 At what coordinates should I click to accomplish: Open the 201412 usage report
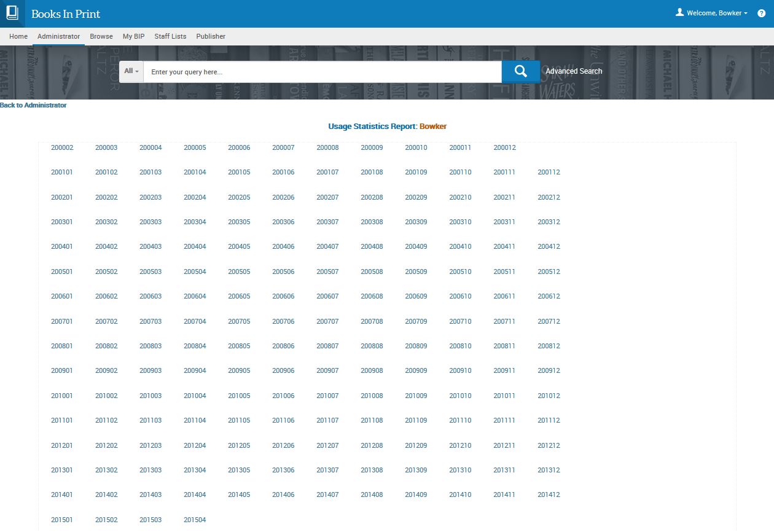pos(549,495)
